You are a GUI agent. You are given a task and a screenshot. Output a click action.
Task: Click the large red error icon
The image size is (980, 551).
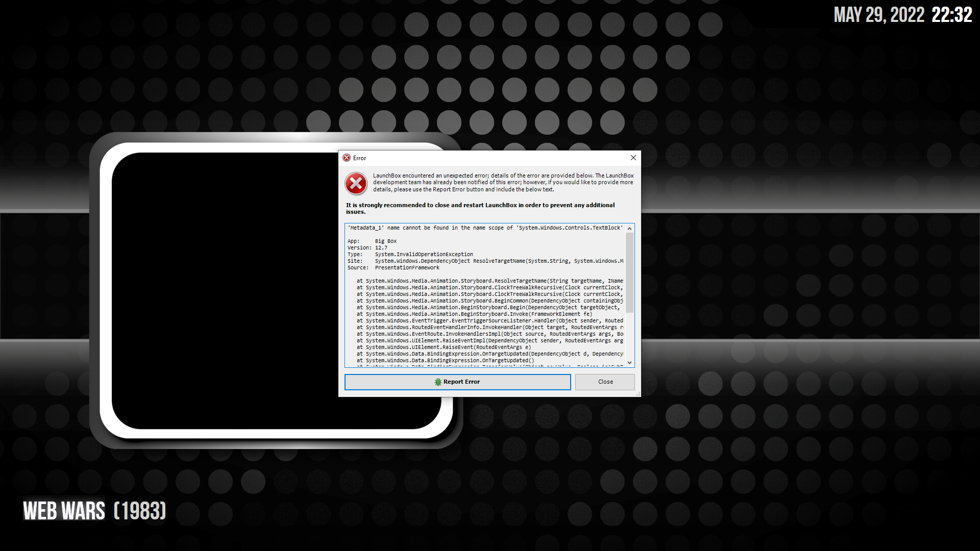[356, 183]
